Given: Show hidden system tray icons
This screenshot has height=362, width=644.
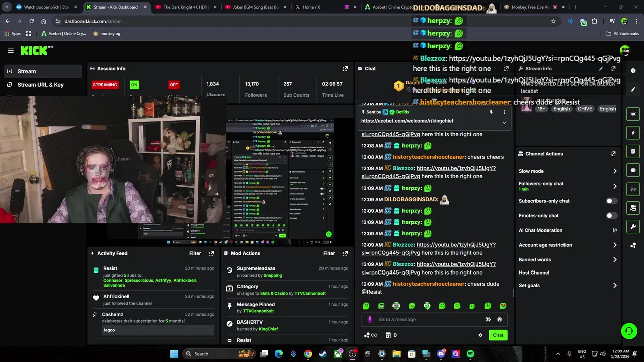Looking at the screenshot, I should [x=558, y=354].
